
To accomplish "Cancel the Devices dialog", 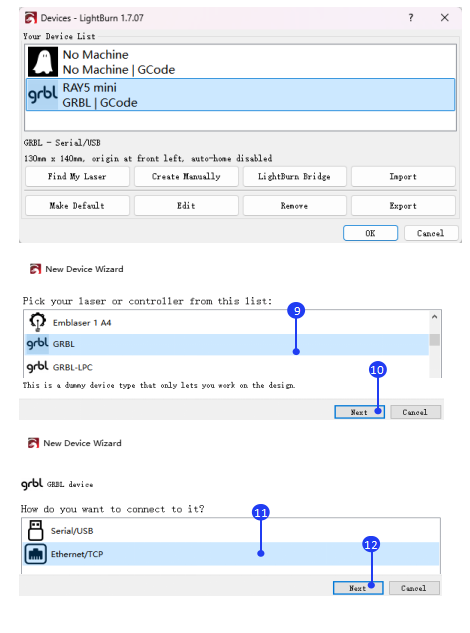I will pyautogui.click(x=431, y=233).
